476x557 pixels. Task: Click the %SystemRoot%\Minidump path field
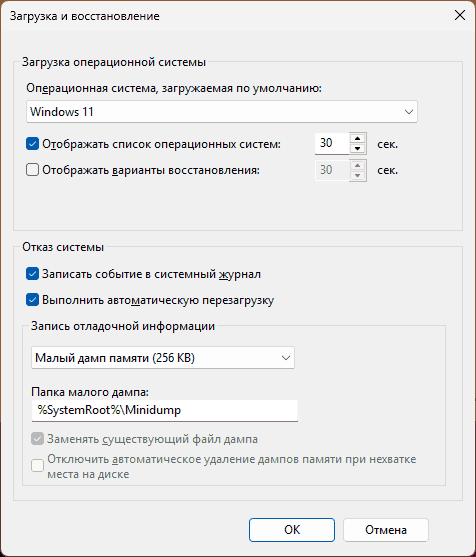point(164,411)
